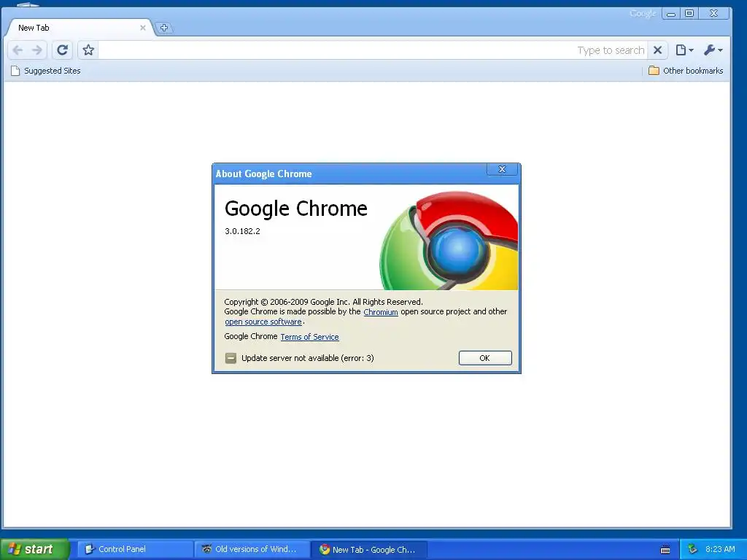
Task: Open the Windows start menu
Action: click(34, 549)
